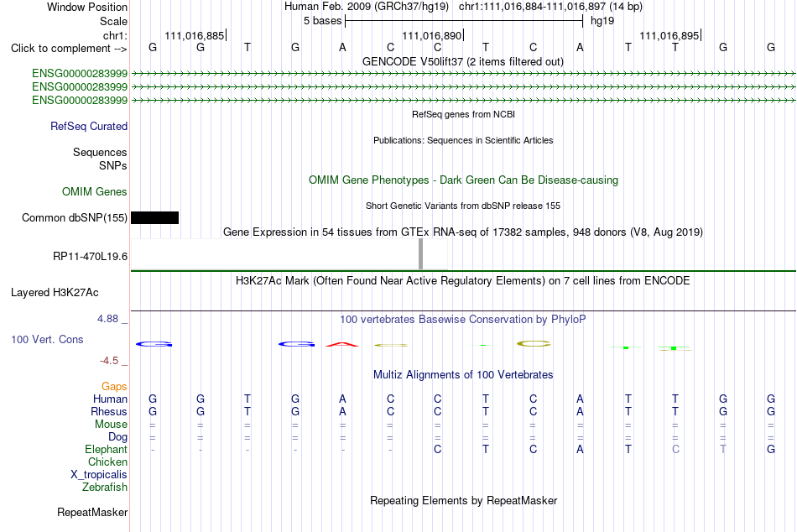
Task: Click the Window Position label
Action: click(x=87, y=7)
